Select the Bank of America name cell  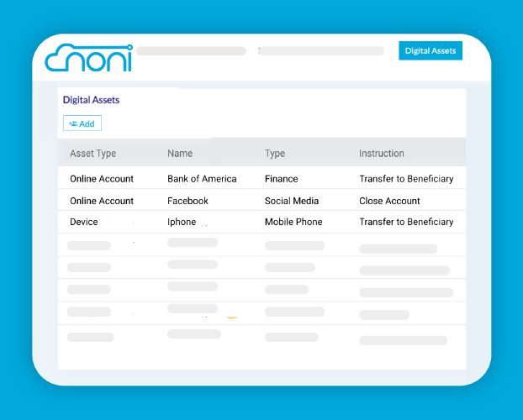pyautogui.click(x=202, y=179)
